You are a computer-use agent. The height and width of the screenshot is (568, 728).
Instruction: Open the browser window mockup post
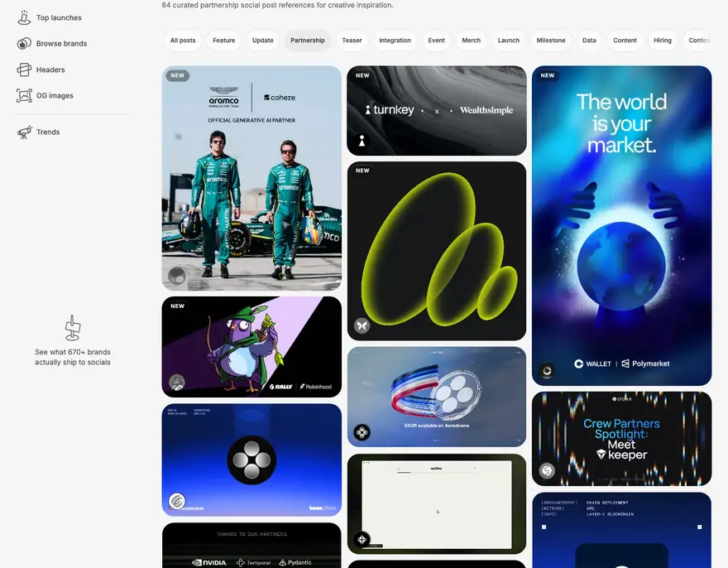437,504
